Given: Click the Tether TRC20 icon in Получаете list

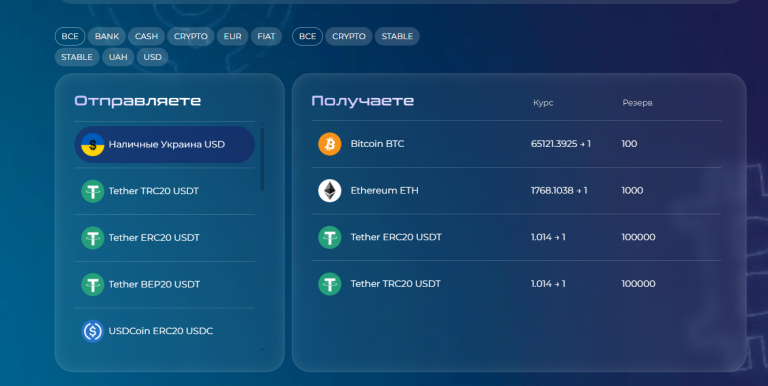Looking at the screenshot, I should point(330,284).
